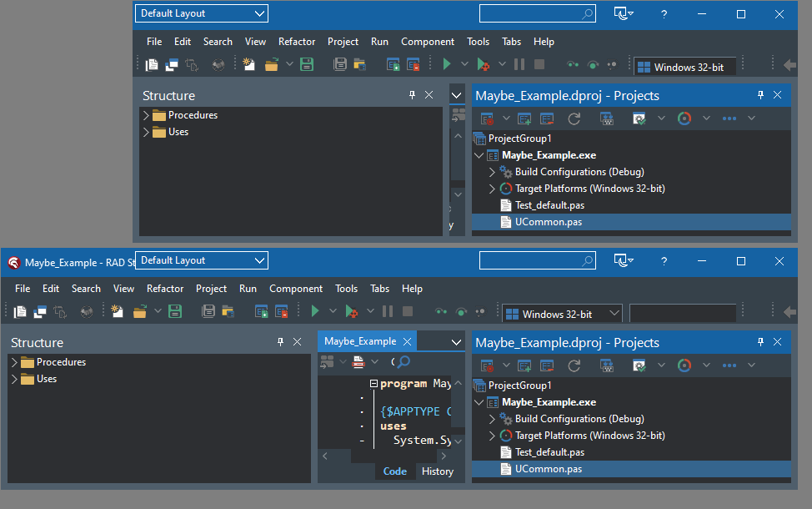The height and width of the screenshot is (509, 812).
Task: Pin the Projects panel in the upper window
Action: coord(760,95)
